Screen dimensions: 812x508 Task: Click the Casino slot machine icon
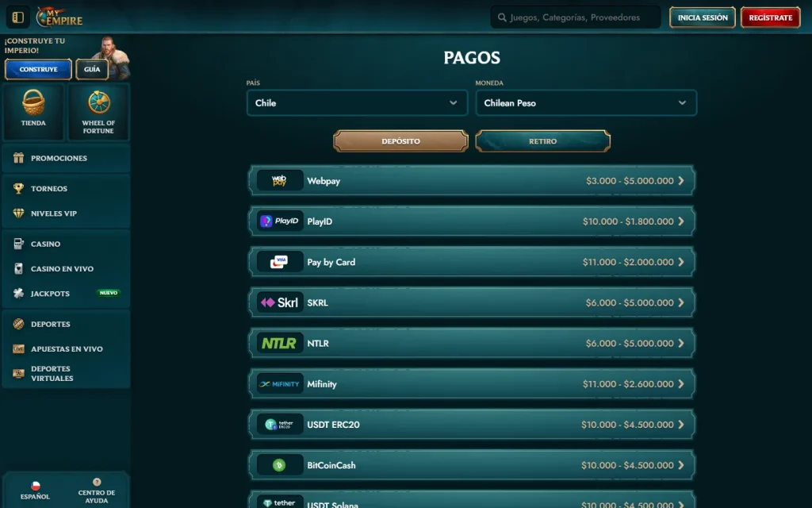[x=19, y=244]
